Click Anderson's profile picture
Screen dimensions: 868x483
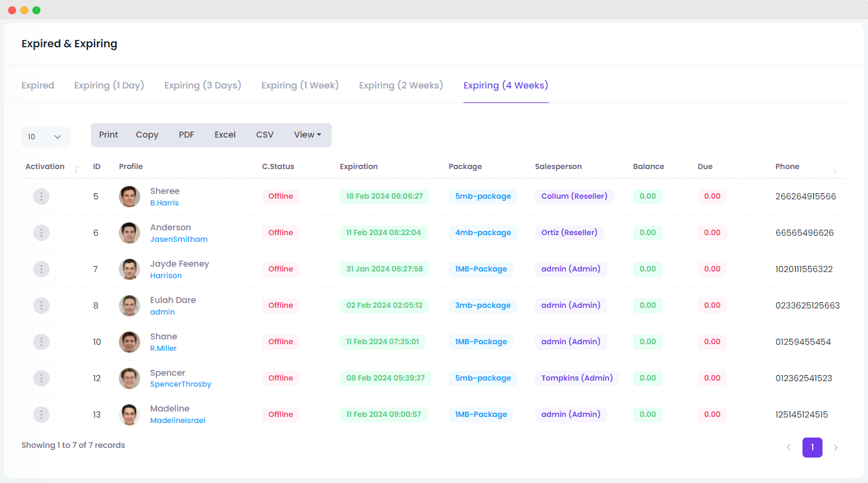[129, 233]
